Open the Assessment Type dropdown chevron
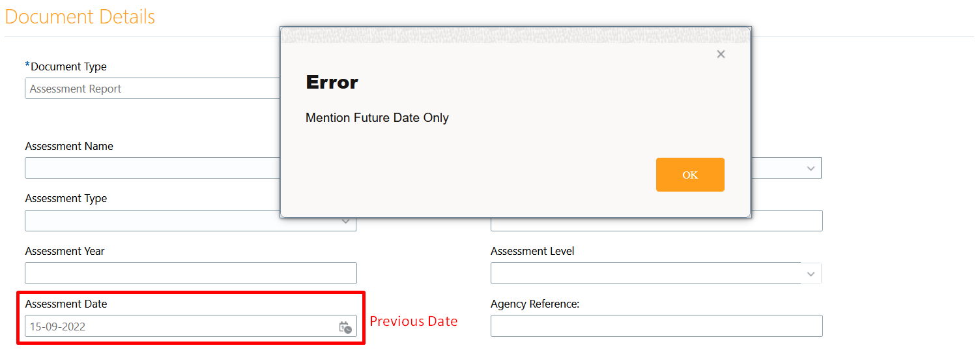980x350 pixels. click(346, 222)
